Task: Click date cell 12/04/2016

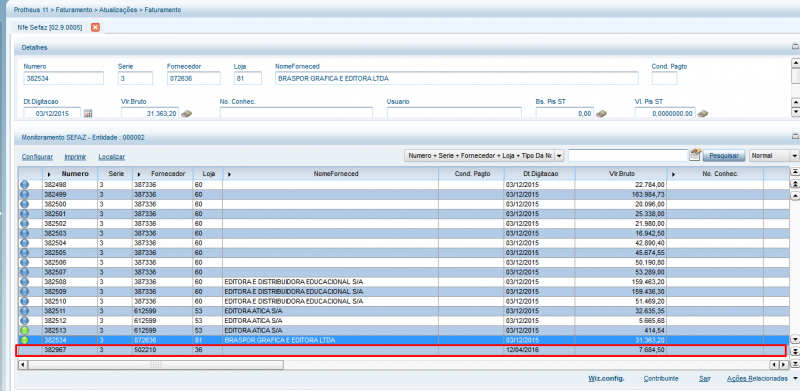Action: pos(540,350)
